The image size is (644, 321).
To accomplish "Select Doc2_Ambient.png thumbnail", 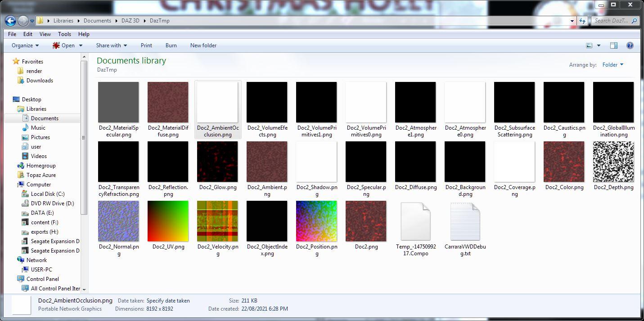I will coord(267,162).
